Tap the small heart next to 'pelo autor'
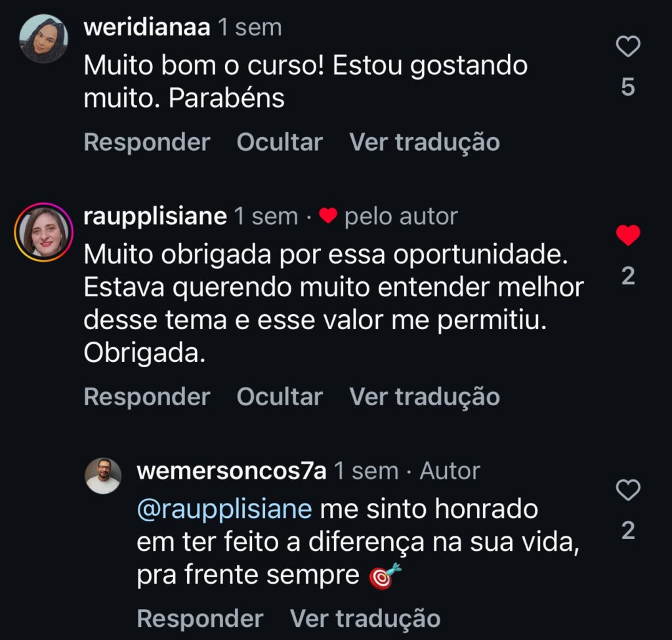The image size is (672, 640). [x=328, y=216]
